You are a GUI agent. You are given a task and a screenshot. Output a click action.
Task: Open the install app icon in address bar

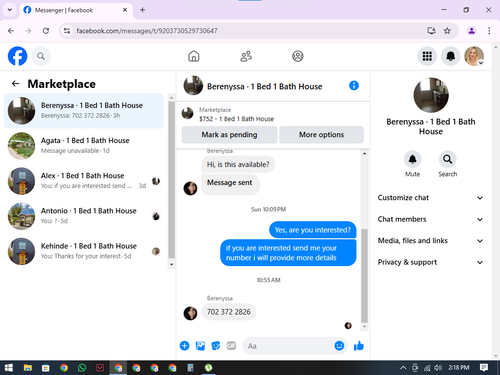431,31
